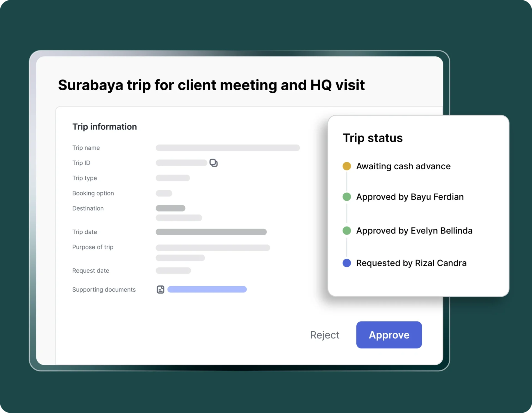This screenshot has width=532, height=413.
Task: Select the Trip ID placeholder value
Action: pos(181,163)
